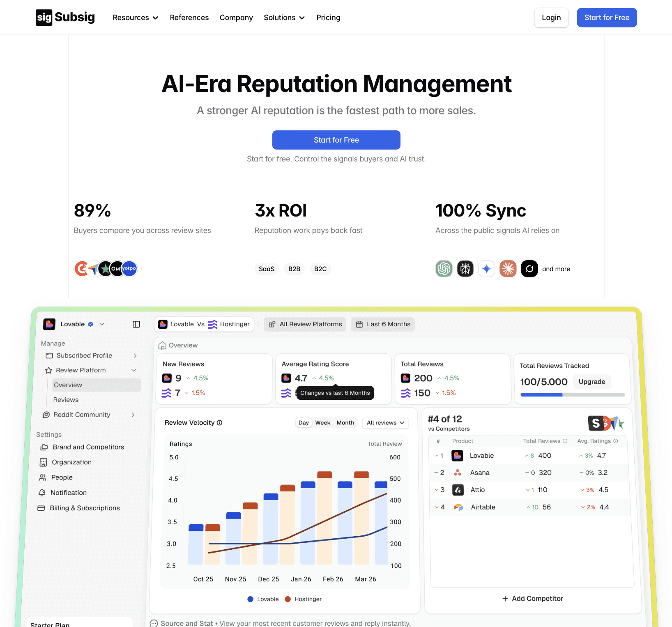Click the Reddit Community sidebar icon
The width and height of the screenshot is (672, 627).
click(x=46, y=415)
